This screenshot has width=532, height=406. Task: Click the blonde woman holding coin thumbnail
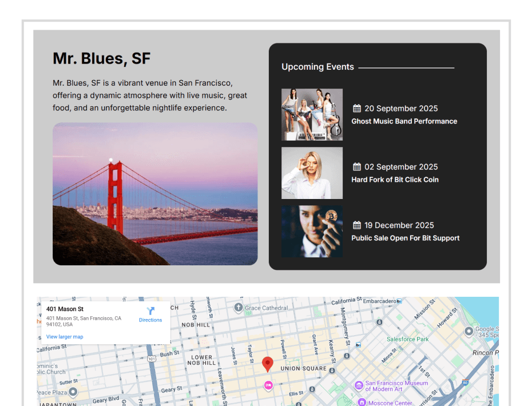coord(312,173)
